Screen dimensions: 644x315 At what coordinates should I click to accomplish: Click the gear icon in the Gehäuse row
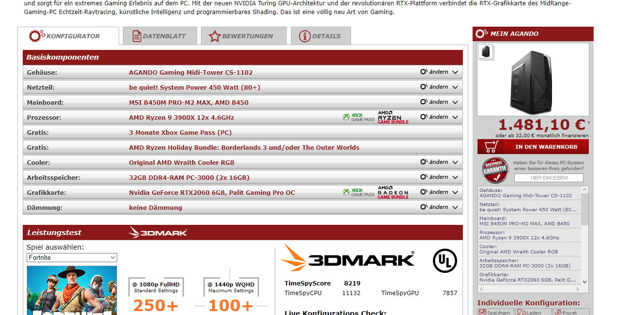[424, 72]
